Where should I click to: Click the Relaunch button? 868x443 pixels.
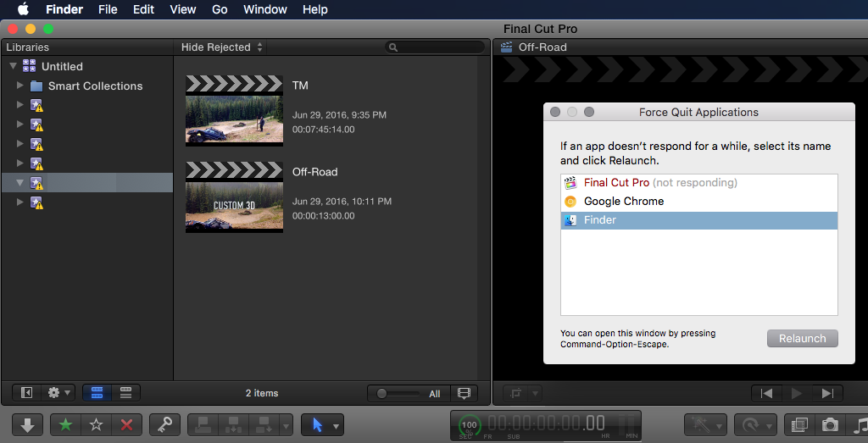[x=802, y=339]
